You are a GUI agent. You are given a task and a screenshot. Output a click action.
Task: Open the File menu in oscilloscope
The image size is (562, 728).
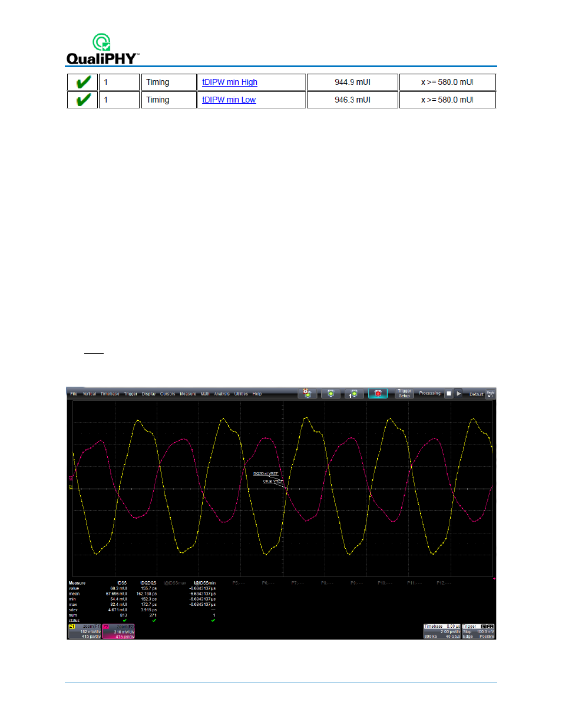pyautogui.click(x=74, y=394)
